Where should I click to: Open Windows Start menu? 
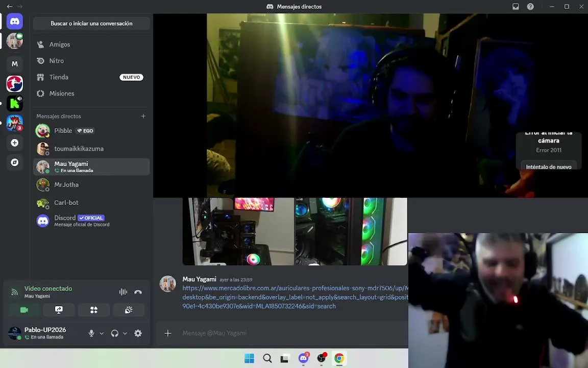click(x=250, y=358)
